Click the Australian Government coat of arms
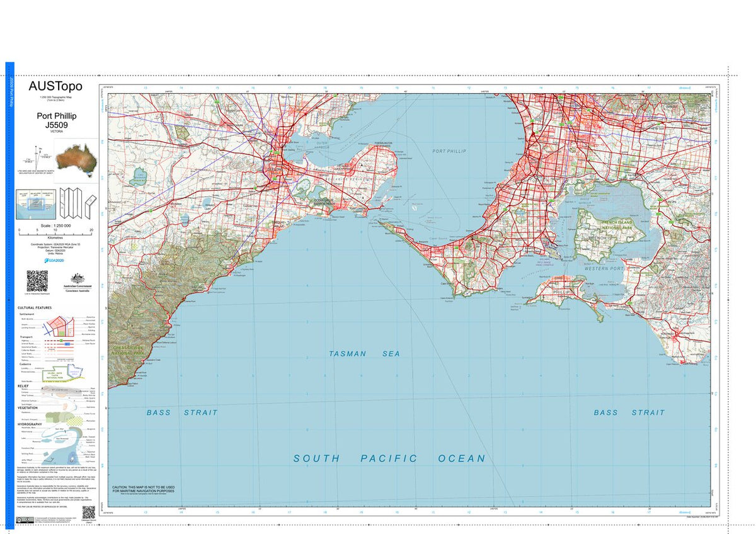Screen dimensions: 756x534 pyautogui.click(x=78, y=278)
